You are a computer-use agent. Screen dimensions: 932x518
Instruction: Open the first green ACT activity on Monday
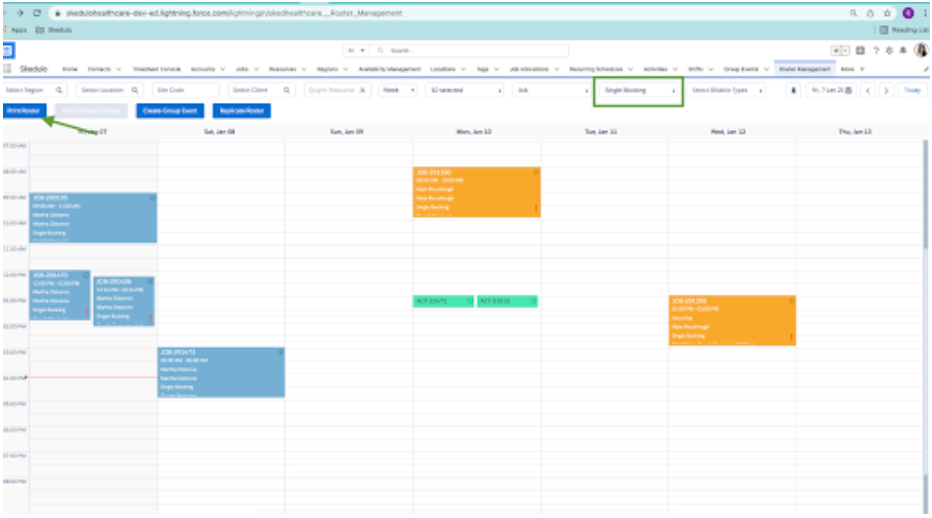click(443, 302)
